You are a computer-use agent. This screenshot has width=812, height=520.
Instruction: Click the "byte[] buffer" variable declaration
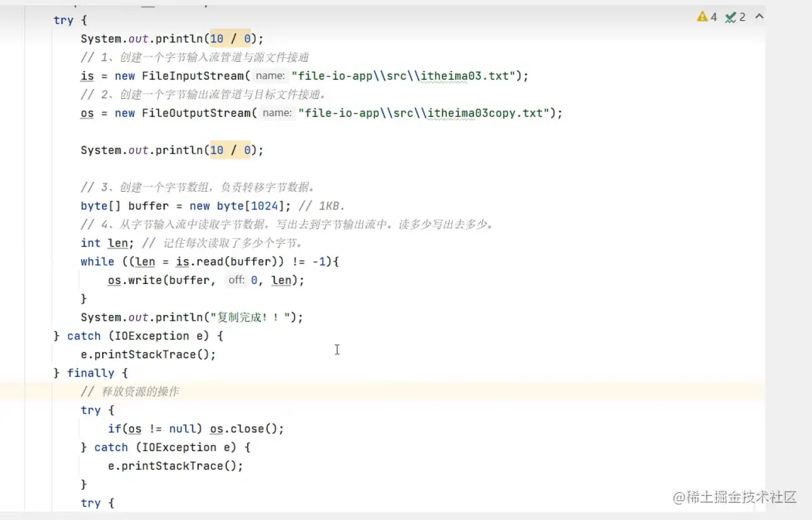click(125, 206)
